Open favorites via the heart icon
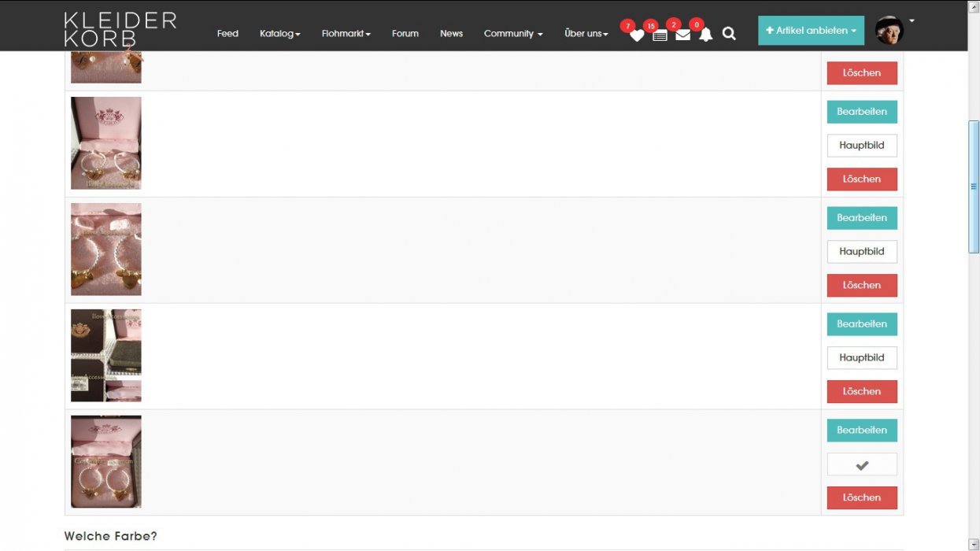The width and height of the screenshot is (980, 551). (x=637, y=35)
